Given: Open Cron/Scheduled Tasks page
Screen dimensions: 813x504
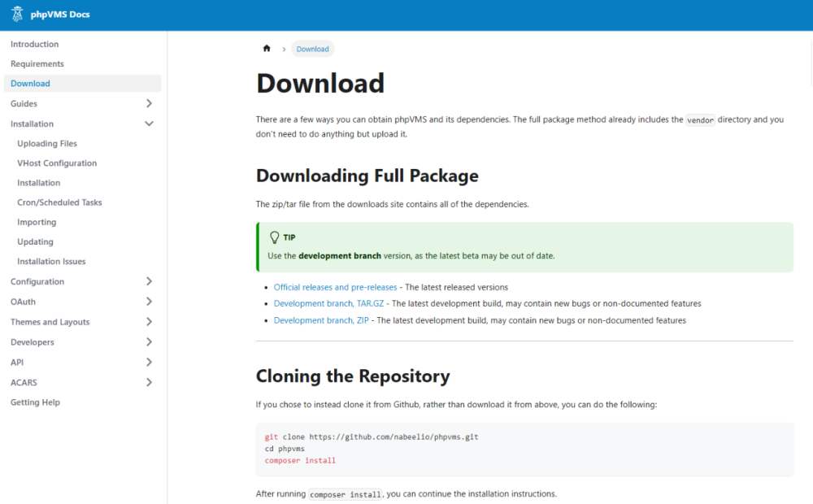Looking at the screenshot, I should click(59, 202).
